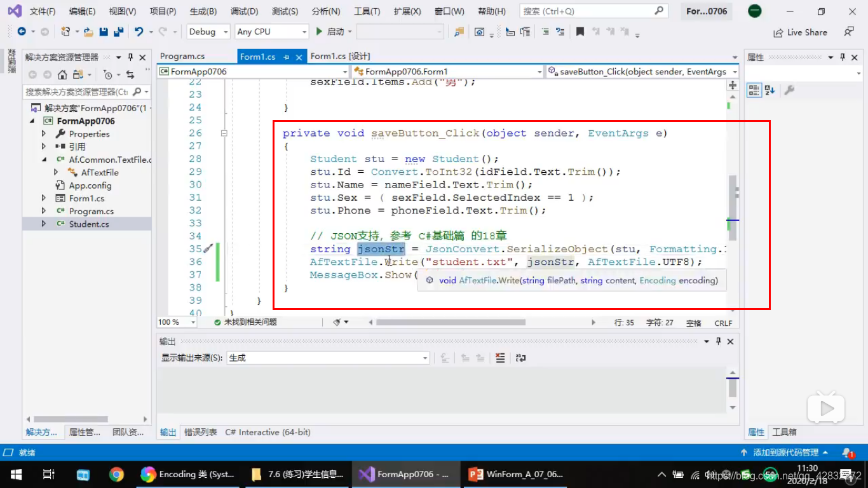This screenshot has width=868, height=488.
Task: Click the editor horizontal scrollbar
Action: click(x=451, y=322)
